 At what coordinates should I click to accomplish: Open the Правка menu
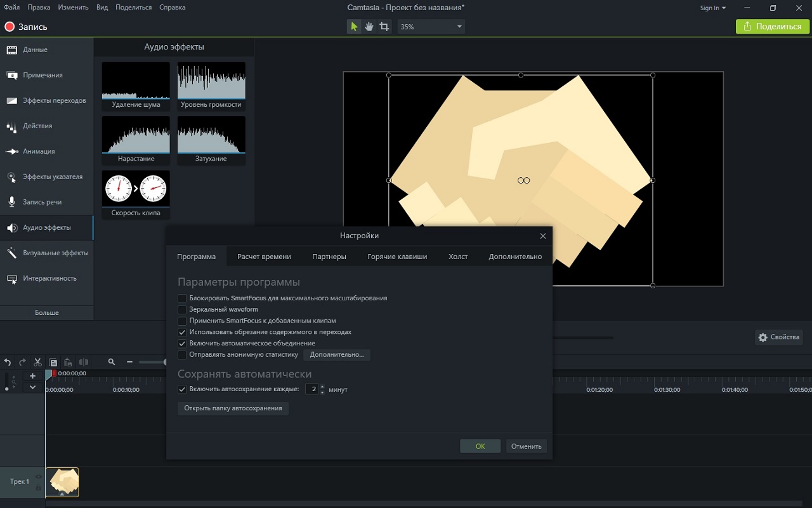click(39, 8)
